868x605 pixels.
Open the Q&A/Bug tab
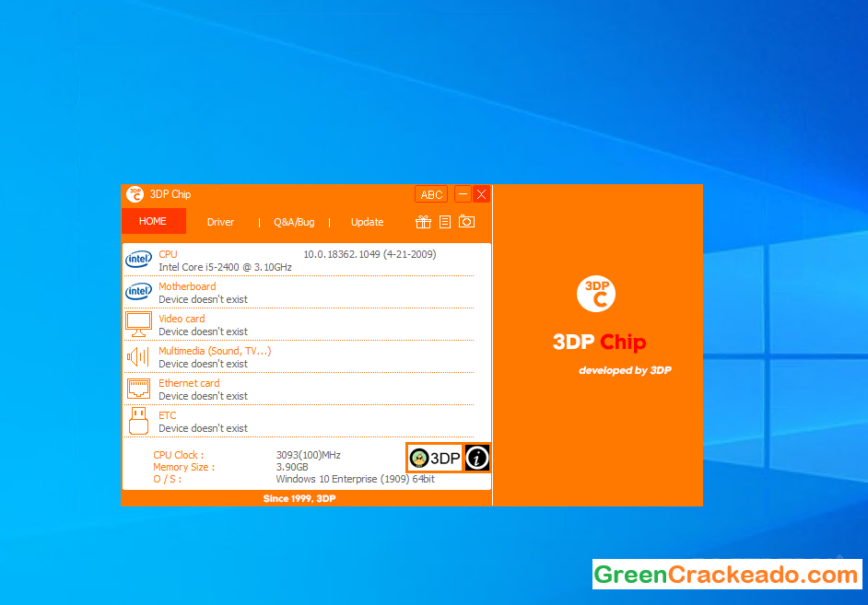pos(294,222)
